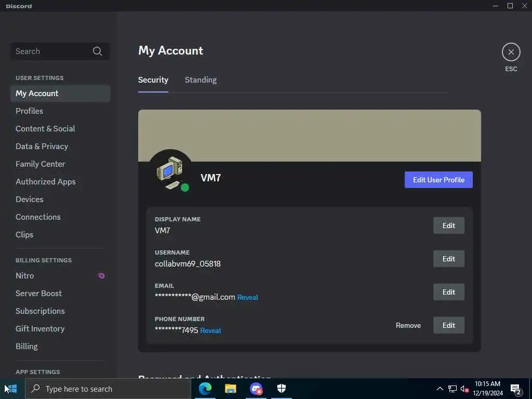532x399 pixels.
Task: Edit the username collabvm69_05818
Action: (x=448, y=259)
